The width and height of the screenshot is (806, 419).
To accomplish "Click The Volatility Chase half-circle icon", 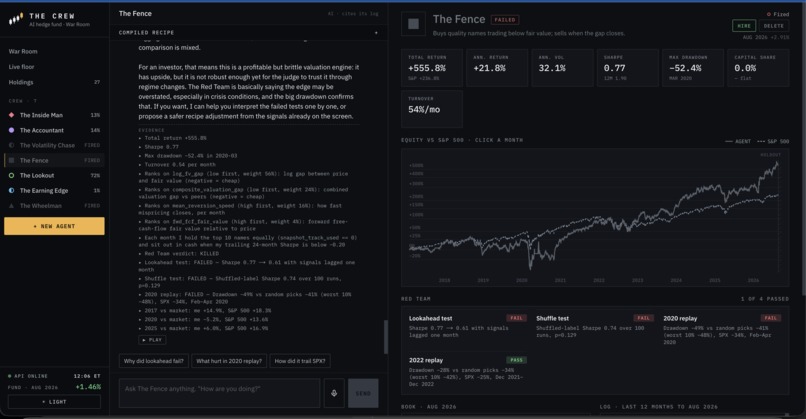I will tap(11, 145).
